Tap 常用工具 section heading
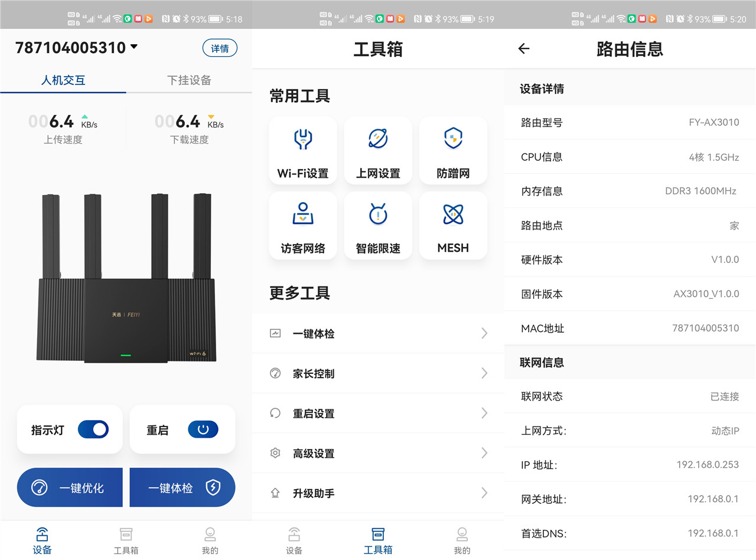The height and width of the screenshot is (560, 756). (299, 96)
